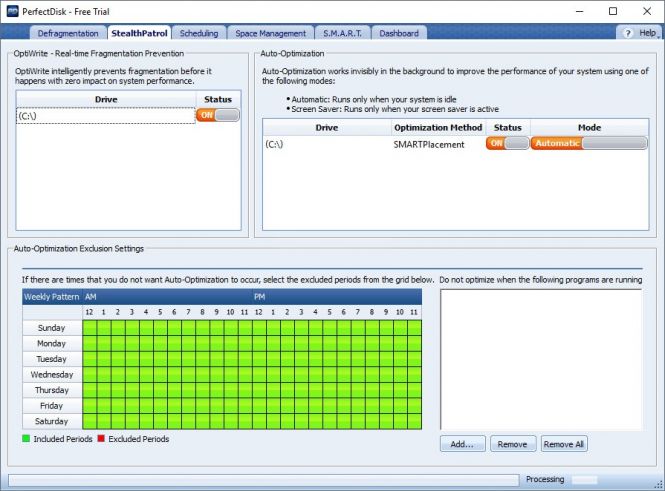Click the Remove button

(x=513, y=444)
